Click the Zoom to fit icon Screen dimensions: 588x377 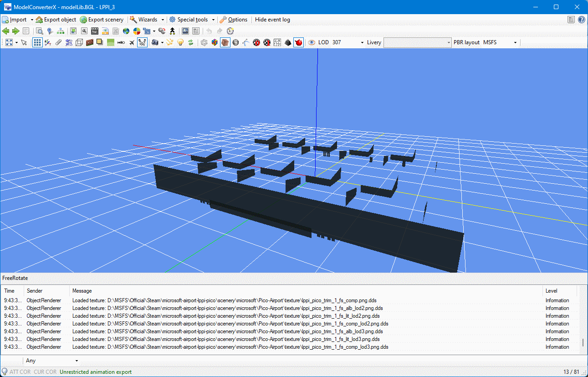coord(10,42)
